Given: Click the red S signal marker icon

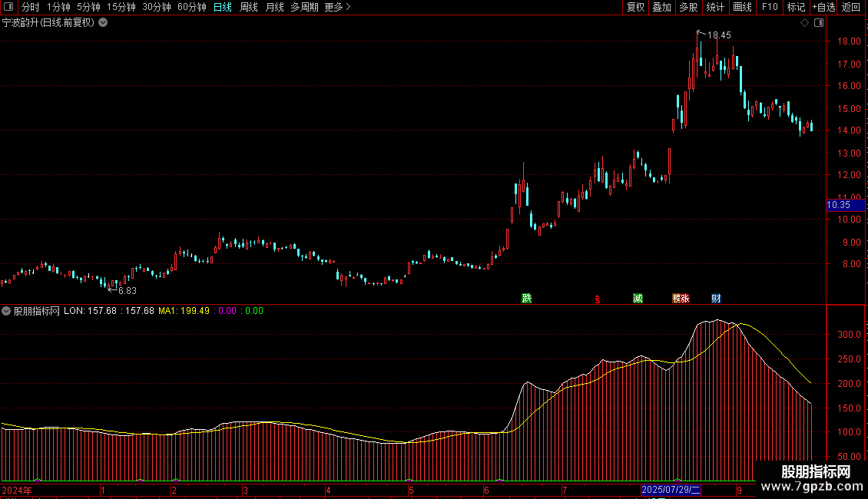Looking at the screenshot, I should [x=597, y=299].
